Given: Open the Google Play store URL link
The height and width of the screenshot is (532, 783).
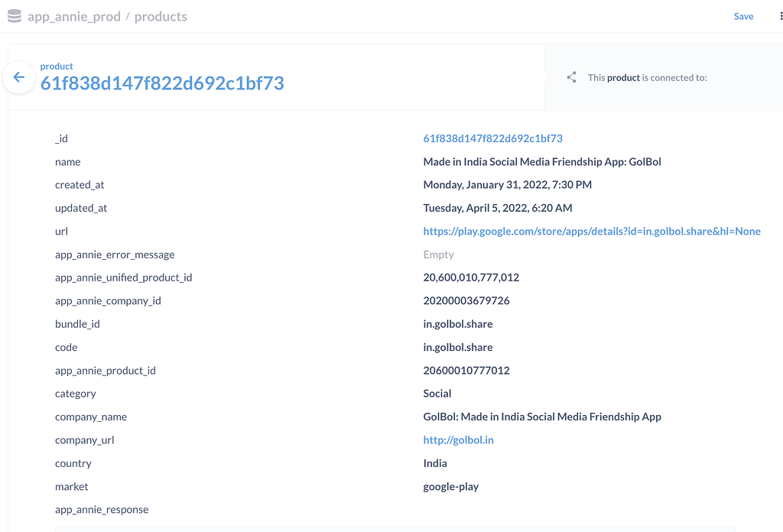Looking at the screenshot, I should (591, 231).
